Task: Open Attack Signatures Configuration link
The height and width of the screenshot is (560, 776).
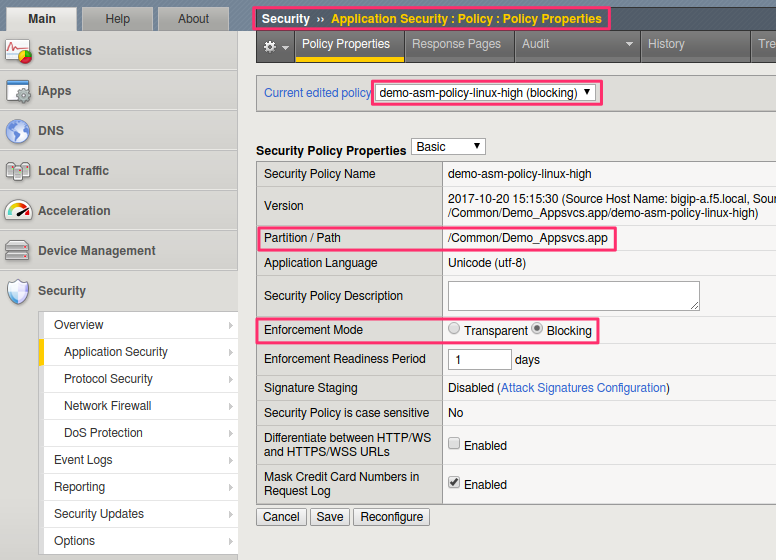Action: 583,388
